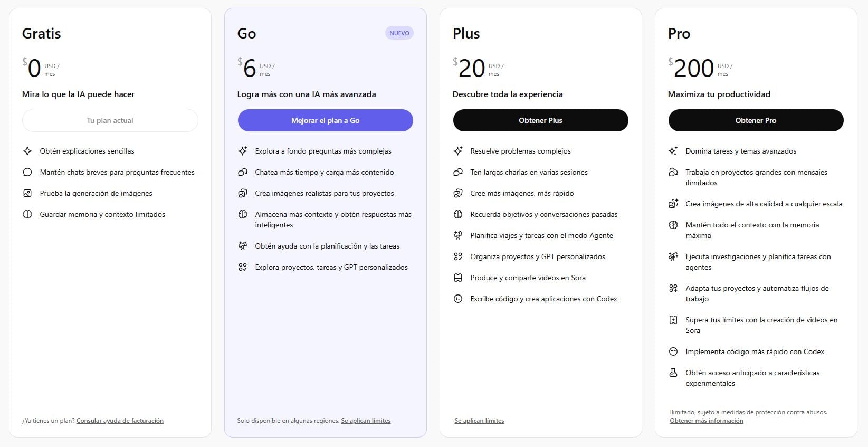Click the sparkle icon beside 'Domina tareas' in Pro
This screenshot has width=868, height=447.
(673, 151)
